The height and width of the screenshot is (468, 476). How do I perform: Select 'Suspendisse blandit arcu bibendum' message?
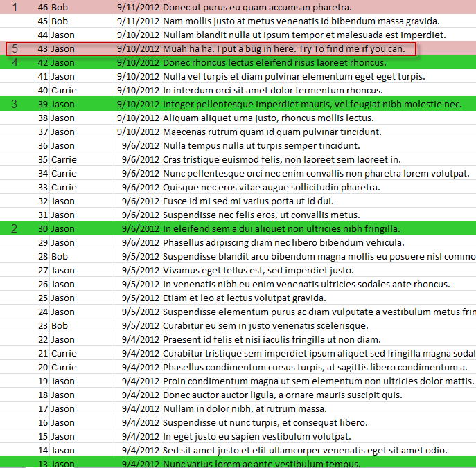319,257
